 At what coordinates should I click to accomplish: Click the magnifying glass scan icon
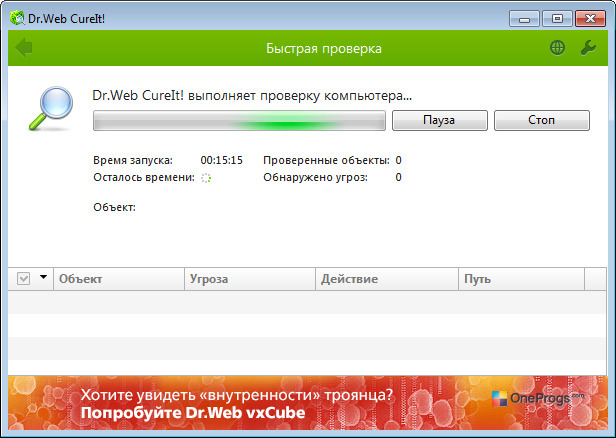51,108
